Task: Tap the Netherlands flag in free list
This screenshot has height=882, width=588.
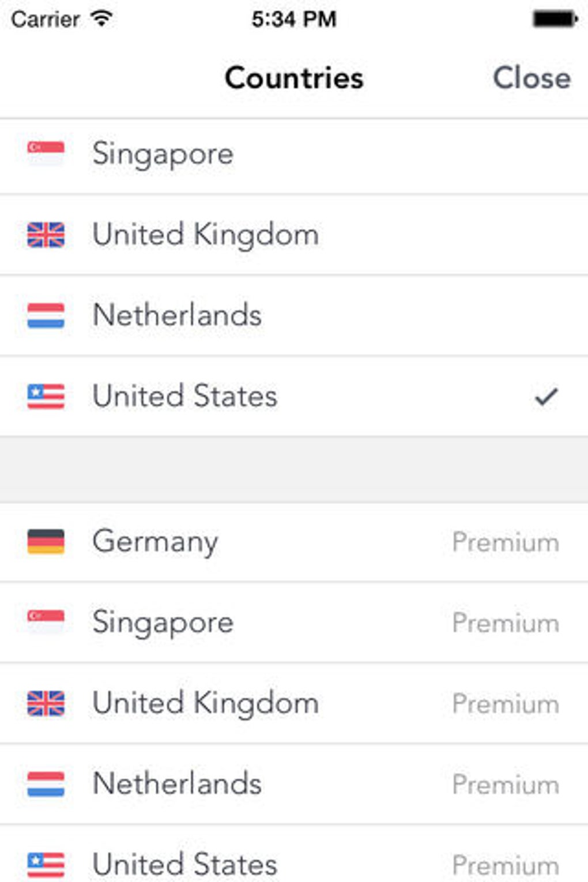Action: point(46,315)
